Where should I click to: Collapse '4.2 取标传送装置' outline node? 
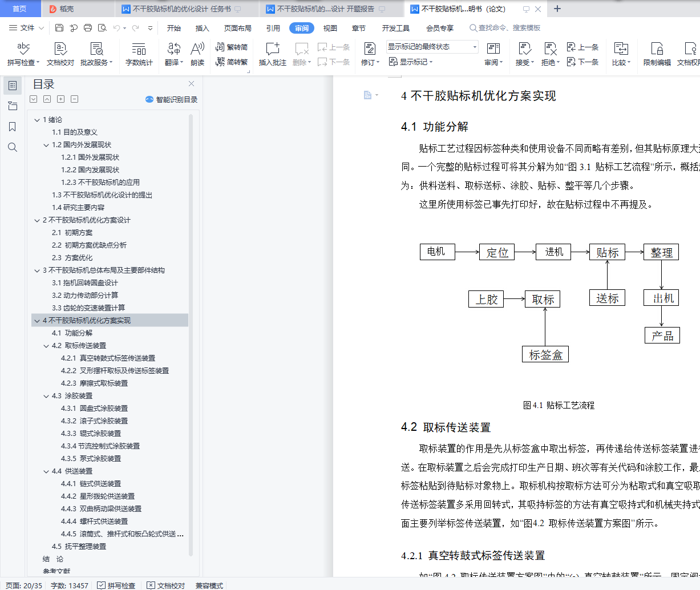coord(46,346)
